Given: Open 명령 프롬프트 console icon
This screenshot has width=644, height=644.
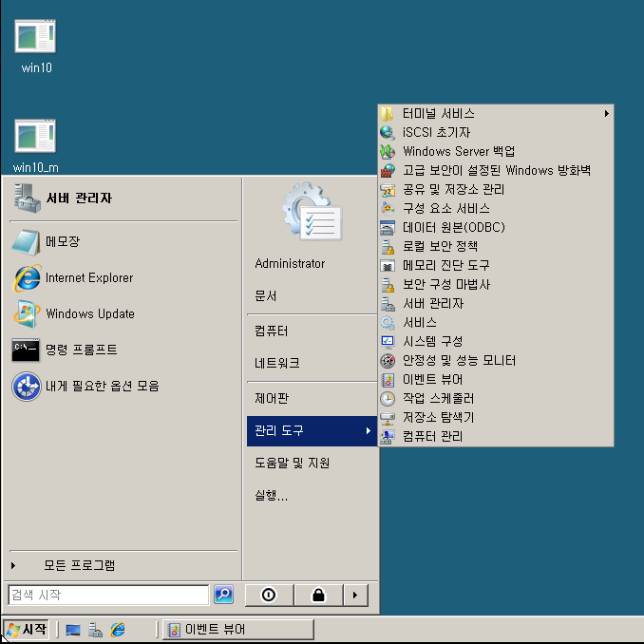Looking at the screenshot, I should 26,350.
